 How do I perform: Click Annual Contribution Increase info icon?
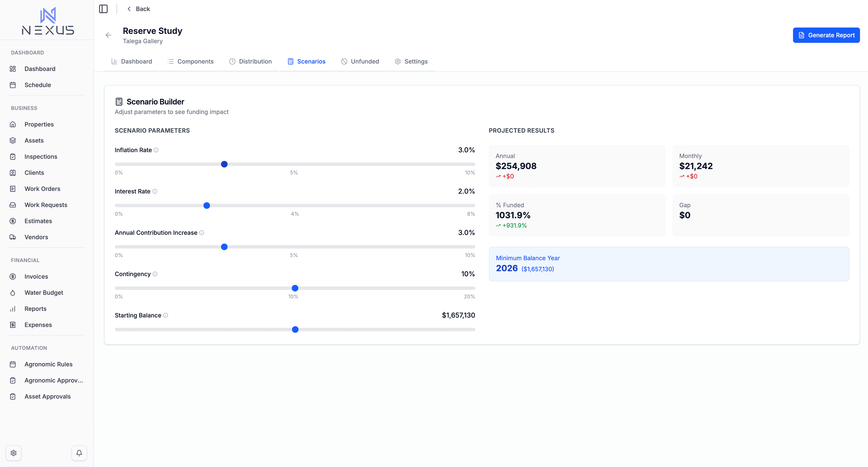(x=201, y=233)
